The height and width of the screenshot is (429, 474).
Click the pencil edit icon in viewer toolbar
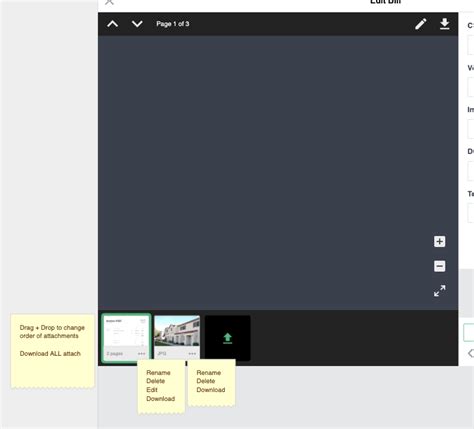[421, 24]
